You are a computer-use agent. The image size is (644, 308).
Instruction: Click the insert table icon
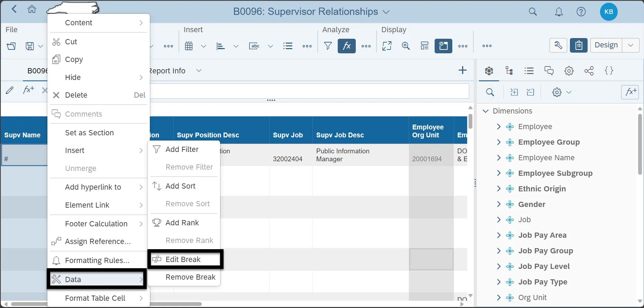(x=189, y=46)
